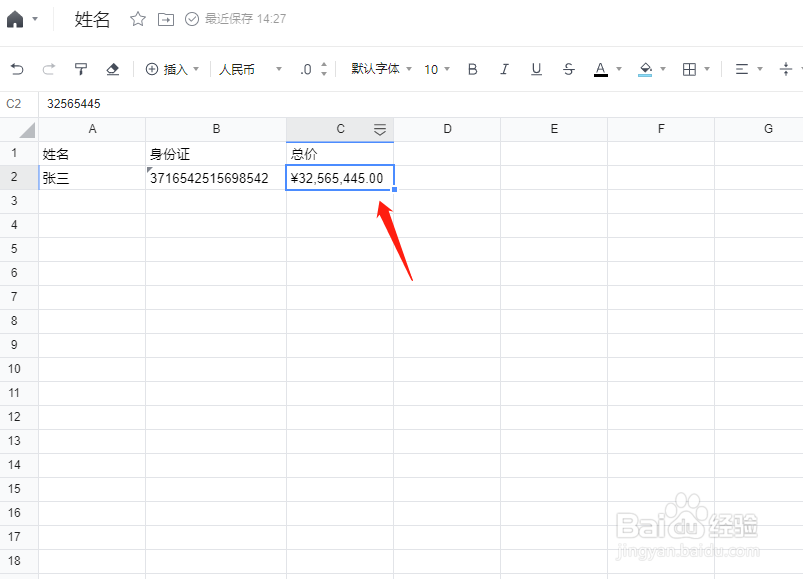Click the formula bar showing 32565445
The width and height of the screenshot is (803, 579).
coord(420,104)
